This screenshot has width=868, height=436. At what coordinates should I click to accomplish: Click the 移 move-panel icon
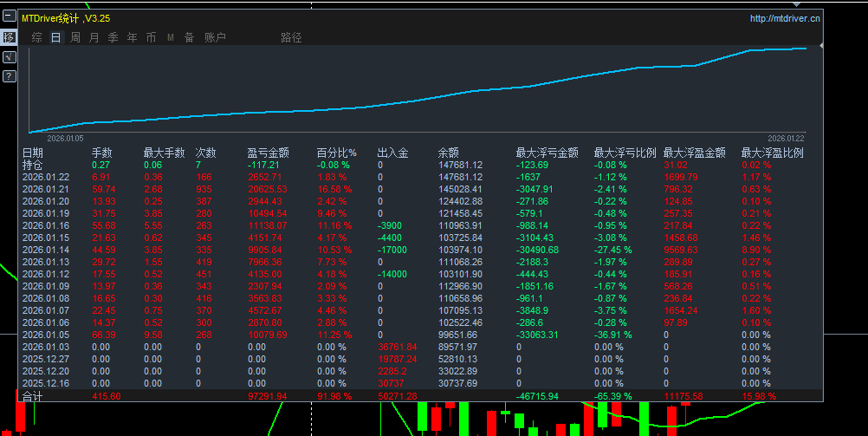tap(9, 37)
